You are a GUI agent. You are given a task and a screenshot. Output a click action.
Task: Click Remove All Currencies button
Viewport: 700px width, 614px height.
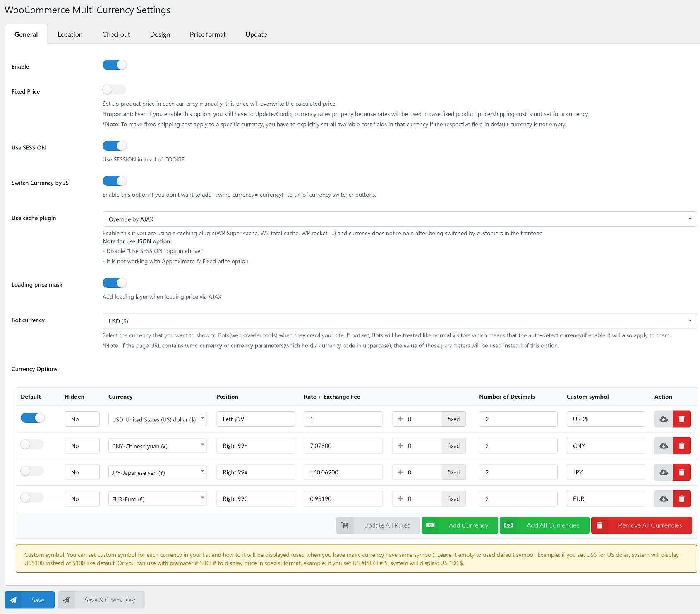642,525
